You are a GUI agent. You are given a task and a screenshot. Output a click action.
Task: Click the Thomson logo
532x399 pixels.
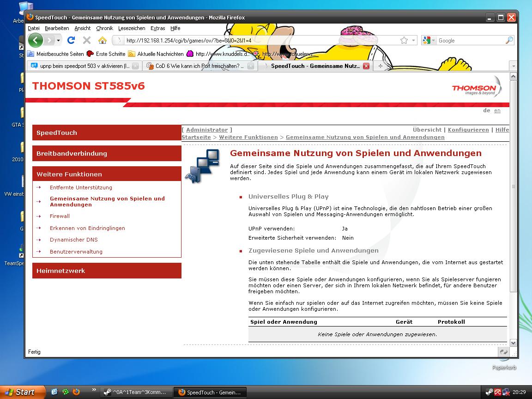(477, 87)
